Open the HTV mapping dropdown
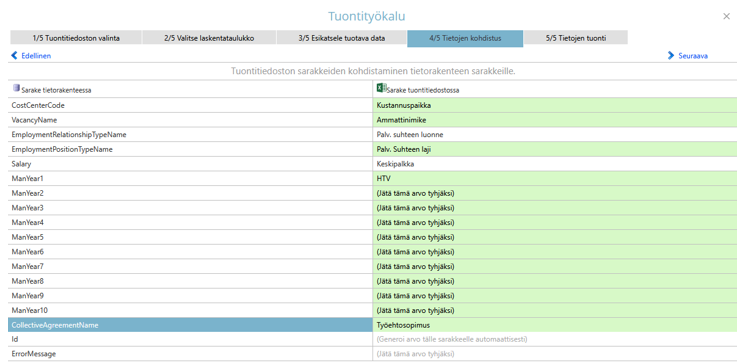The height and width of the screenshot is (362, 739). pyautogui.click(x=554, y=179)
